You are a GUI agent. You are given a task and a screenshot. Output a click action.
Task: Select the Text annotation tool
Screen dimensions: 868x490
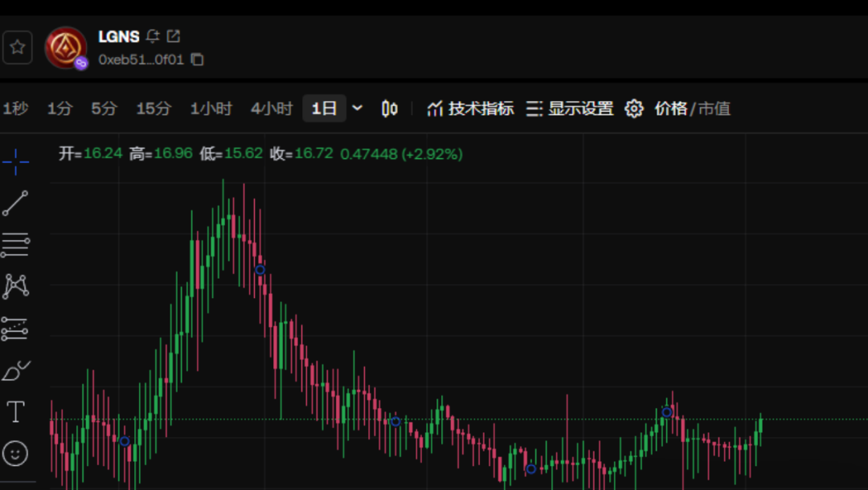(x=15, y=412)
